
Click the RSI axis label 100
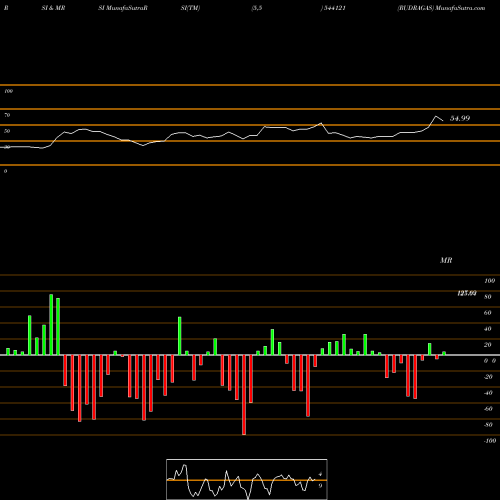(x=8, y=91)
